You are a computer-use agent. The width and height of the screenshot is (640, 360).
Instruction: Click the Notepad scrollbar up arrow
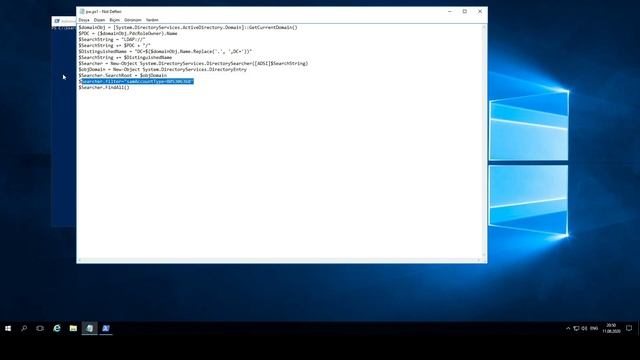coord(484,27)
